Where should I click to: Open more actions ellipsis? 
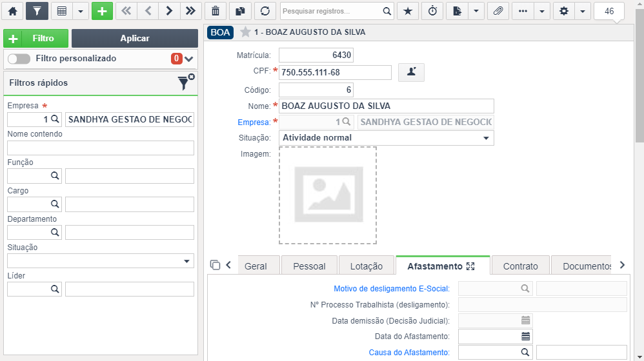(523, 11)
